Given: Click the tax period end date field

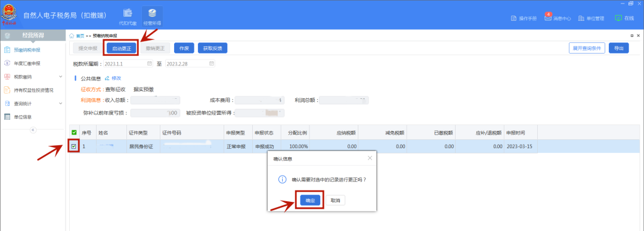Looking at the screenshot, I should point(190,64).
